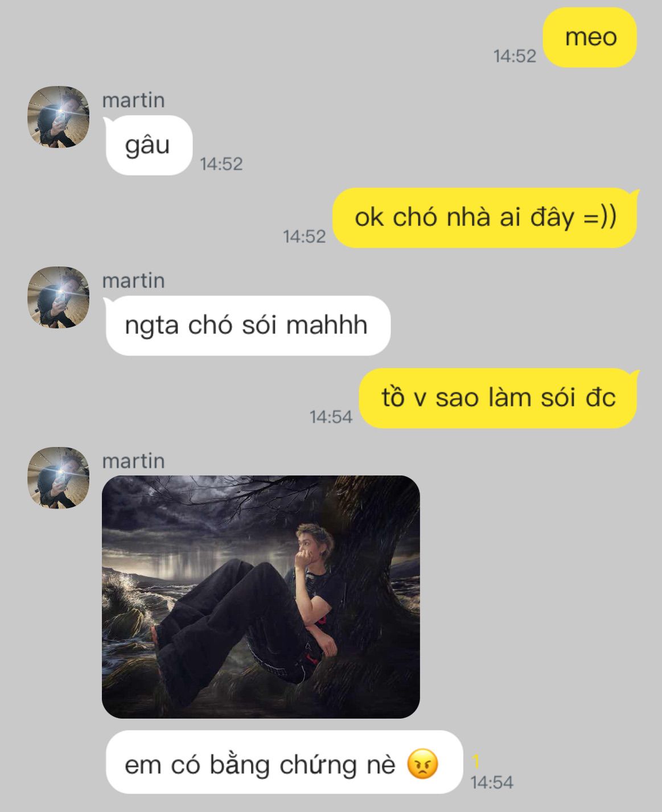This screenshot has height=812, width=662.
Task: Tap the 14:52 timestamp next to "meo"
Action: pyautogui.click(x=515, y=56)
